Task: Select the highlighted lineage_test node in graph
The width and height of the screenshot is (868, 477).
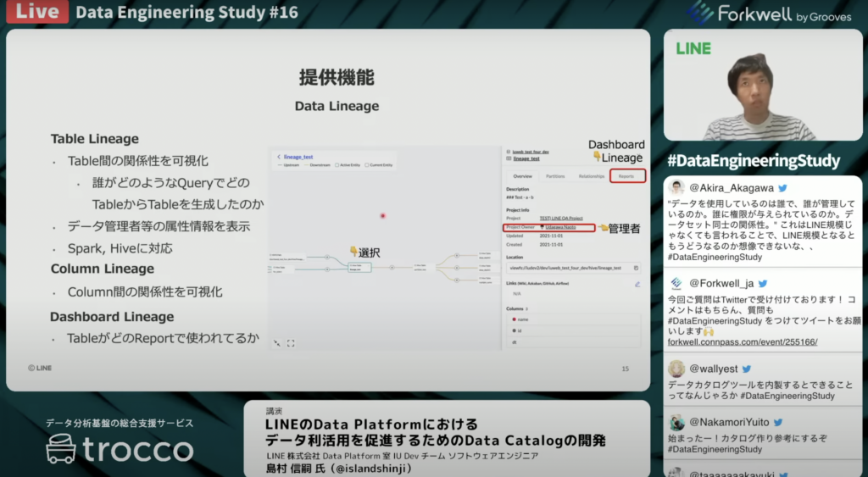Action: coord(359,267)
